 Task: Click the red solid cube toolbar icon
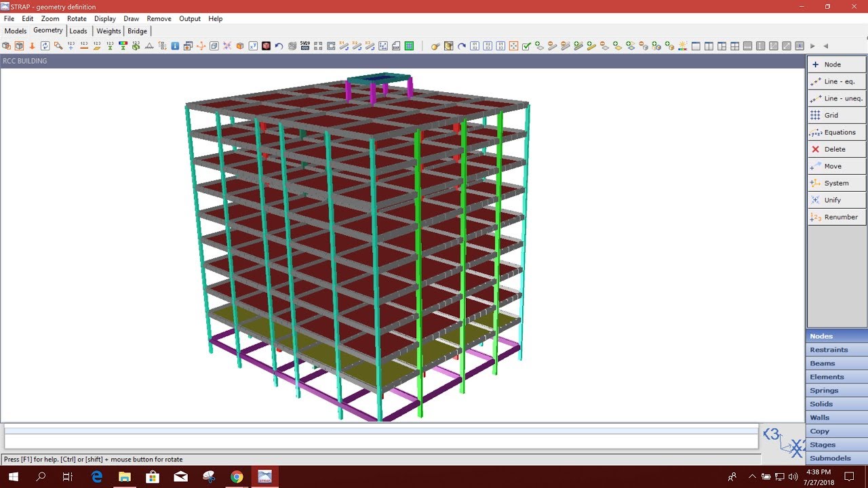[x=265, y=45]
